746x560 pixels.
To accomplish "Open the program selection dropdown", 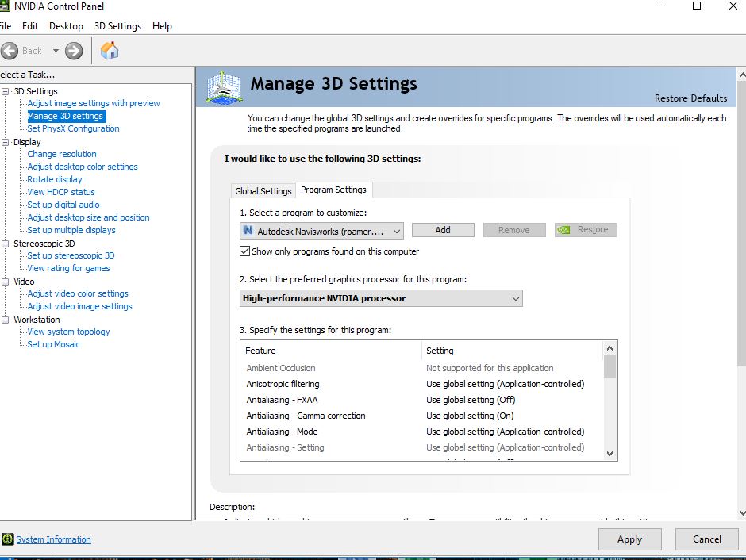I will 321,231.
